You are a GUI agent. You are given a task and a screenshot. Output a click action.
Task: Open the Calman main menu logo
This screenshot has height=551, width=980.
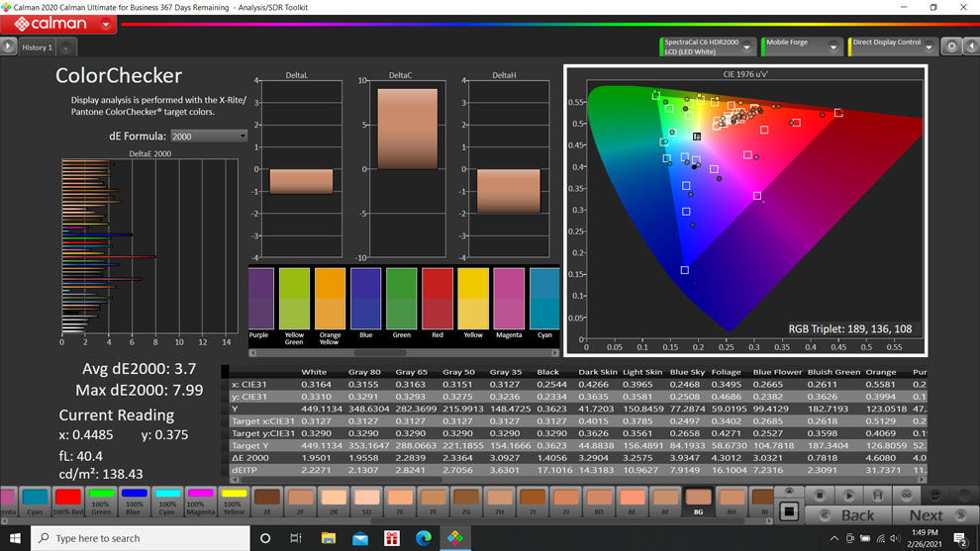[x=50, y=24]
